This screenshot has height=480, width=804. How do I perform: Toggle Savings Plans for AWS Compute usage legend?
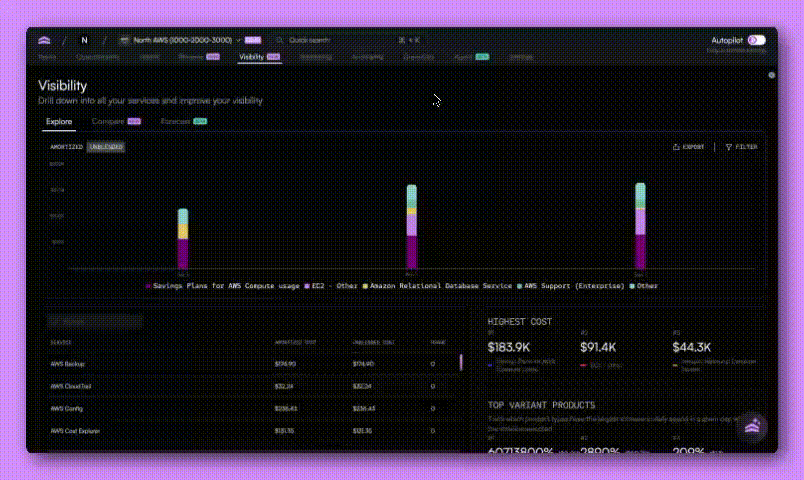pyautogui.click(x=223, y=286)
